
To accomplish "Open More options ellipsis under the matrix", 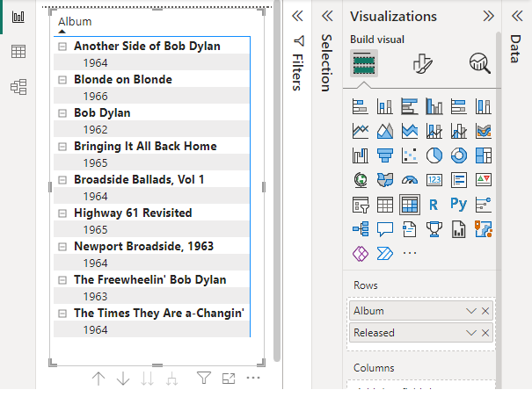I will click(x=254, y=379).
